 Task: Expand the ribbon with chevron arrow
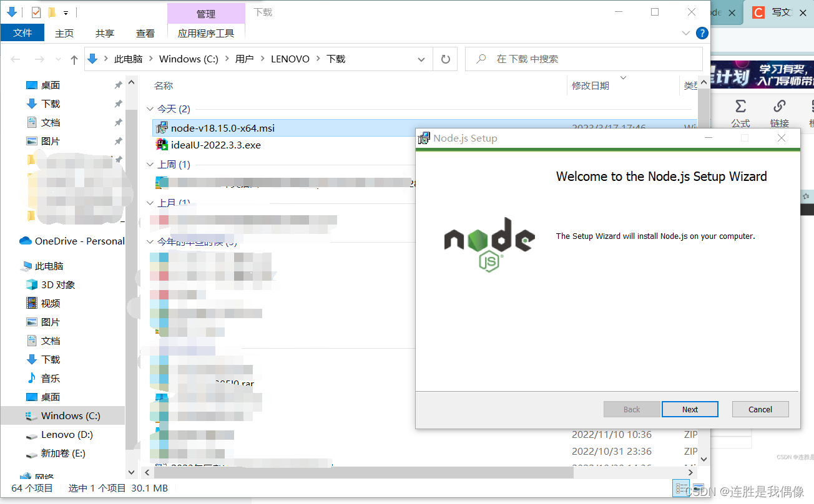[x=686, y=33]
